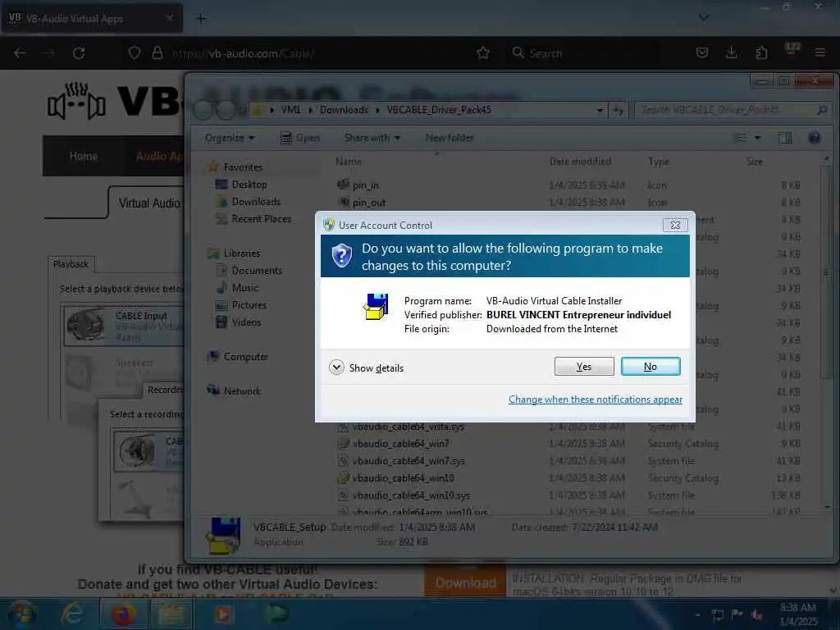Open Share with dropdown in Explorer
This screenshot has height=630, width=840.
click(x=372, y=138)
